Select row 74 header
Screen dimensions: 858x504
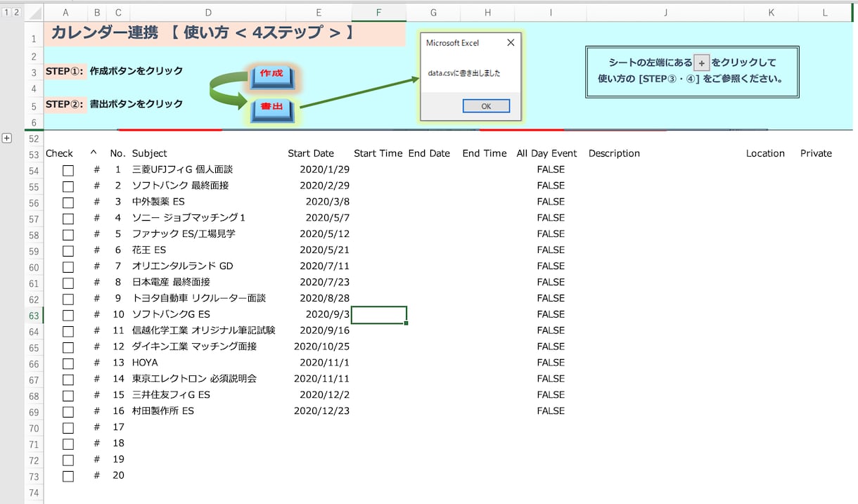34,492
